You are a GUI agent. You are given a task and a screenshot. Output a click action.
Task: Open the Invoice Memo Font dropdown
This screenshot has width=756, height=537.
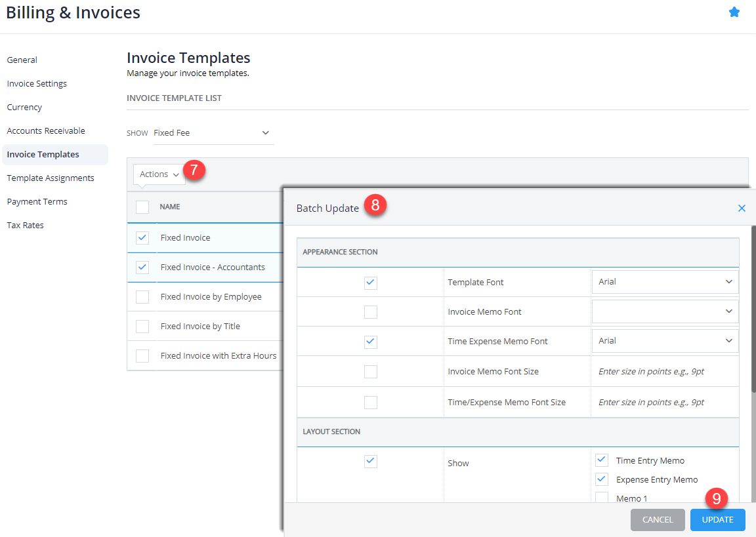tap(664, 311)
